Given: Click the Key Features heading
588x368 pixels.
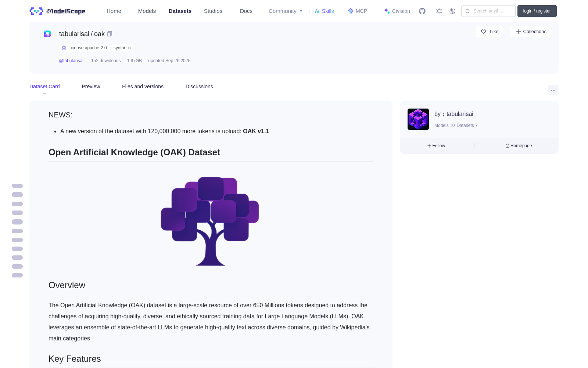Looking at the screenshot, I should coord(75,359).
